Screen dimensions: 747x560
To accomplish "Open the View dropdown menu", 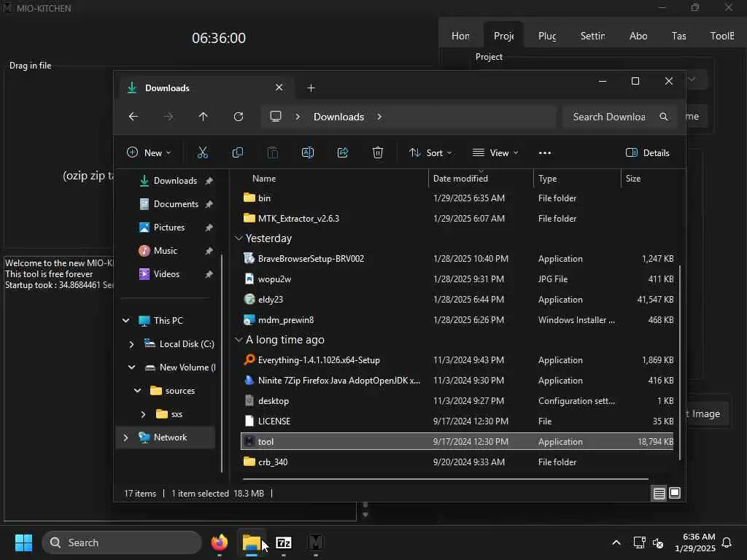I will 495,153.
